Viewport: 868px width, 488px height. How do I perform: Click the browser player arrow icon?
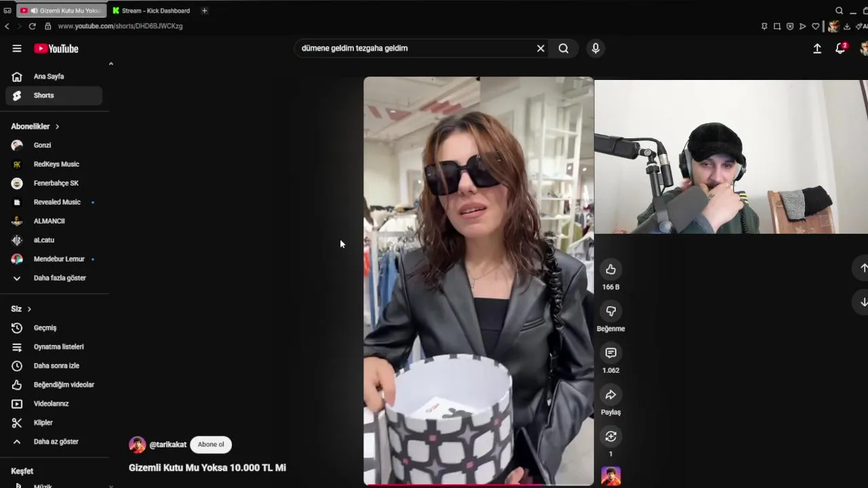point(803,26)
